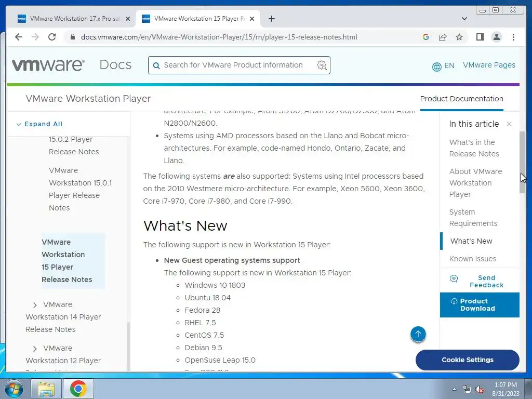Open 15.0.2 Player Release Notes
The image size is (532, 399).
(x=74, y=145)
